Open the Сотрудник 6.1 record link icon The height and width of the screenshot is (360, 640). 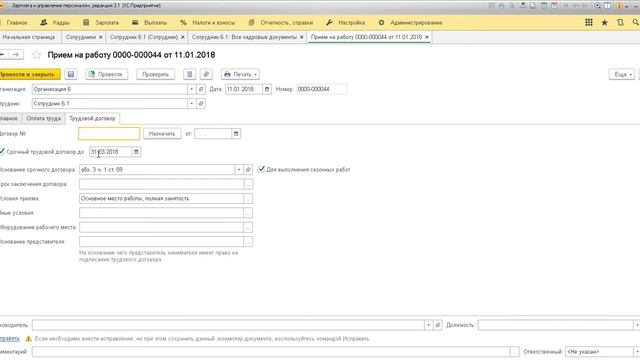pyautogui.click(x=201, y=104)
